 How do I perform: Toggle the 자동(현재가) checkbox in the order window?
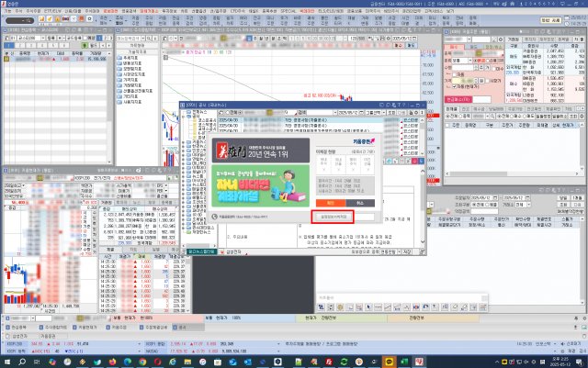click(455, 86)
